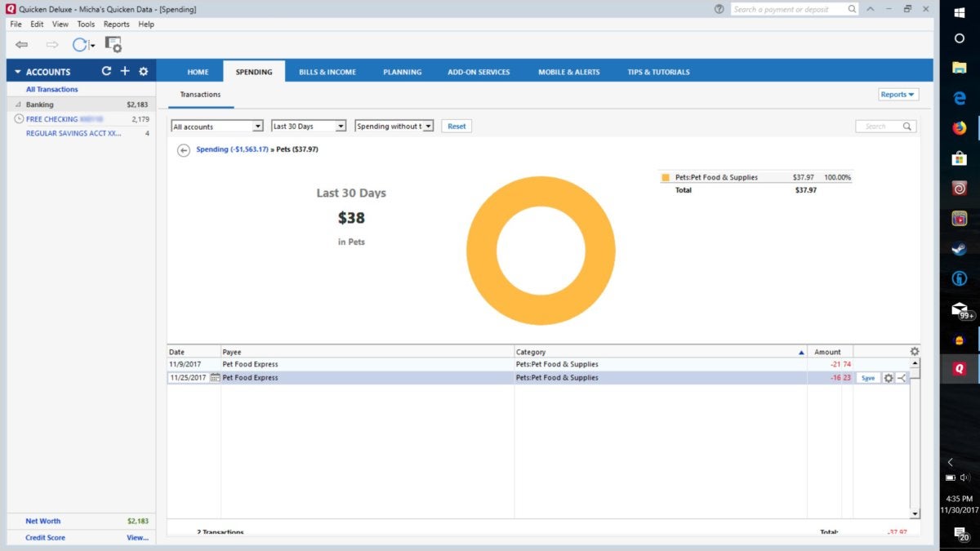Viewport: 980px width, 551px height.
Task: Go forward with the right arrow toolbar icon
Action: pyautogui.click(x=52, y=44)
